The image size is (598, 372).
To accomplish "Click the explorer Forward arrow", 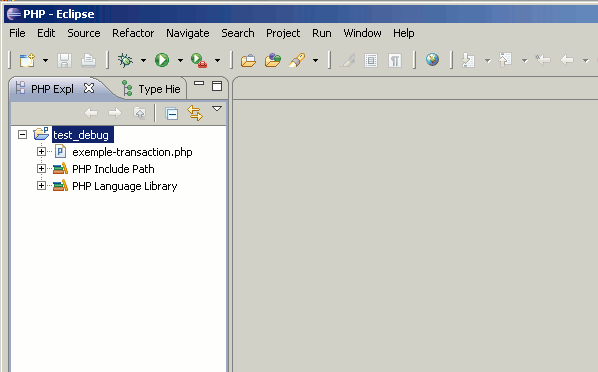I will [115, 113].
